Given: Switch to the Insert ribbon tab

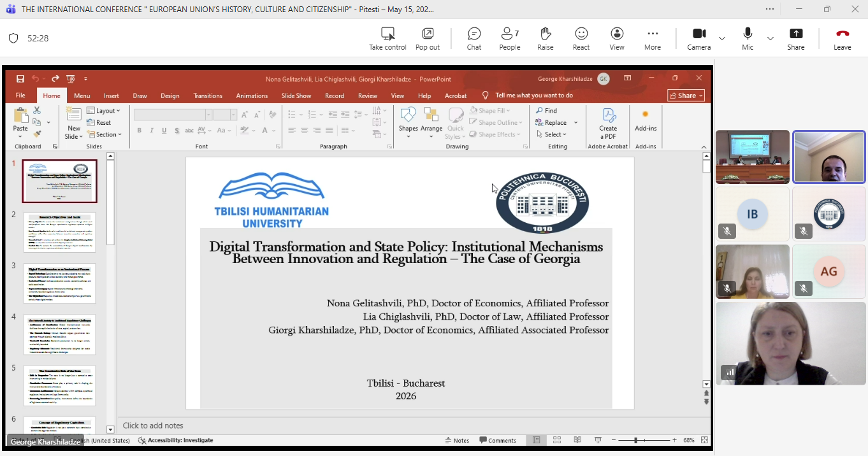Looking at the screenshot, I should pos(112,96).
